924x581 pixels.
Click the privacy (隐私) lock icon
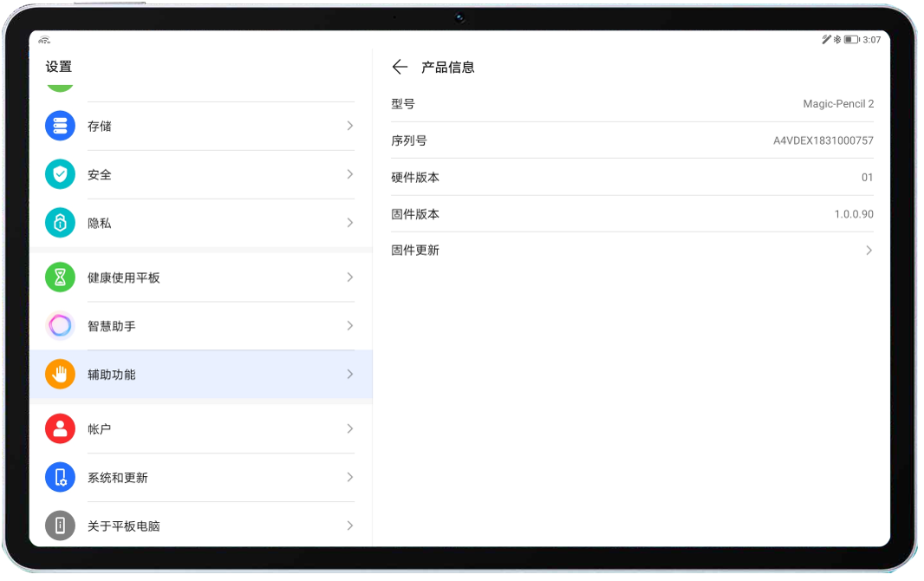[60, 223]
